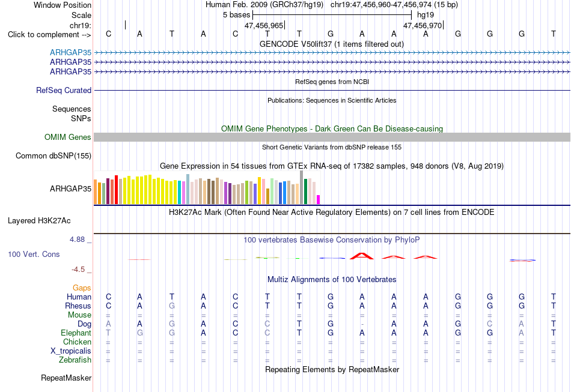Viewport: 571px width, 392px height.
Task: Select the Dog alignment row label
Action: coord(84,324)
